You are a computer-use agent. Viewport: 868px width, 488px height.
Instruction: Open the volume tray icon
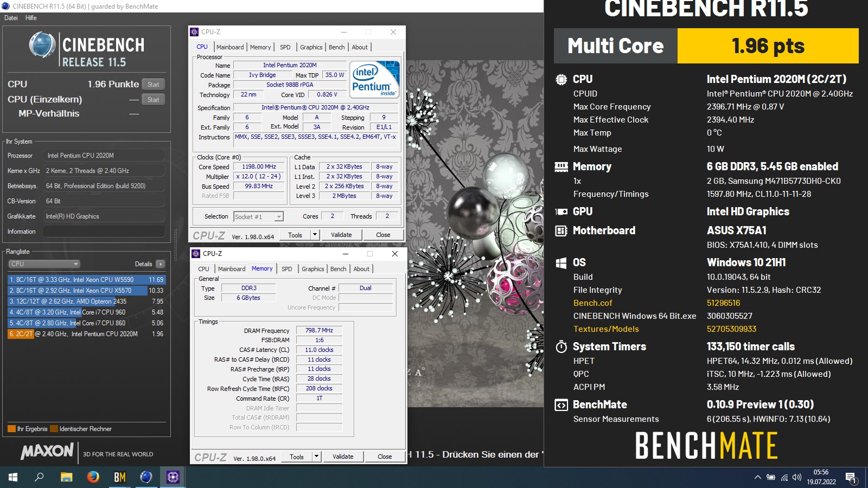coord(797,478)
